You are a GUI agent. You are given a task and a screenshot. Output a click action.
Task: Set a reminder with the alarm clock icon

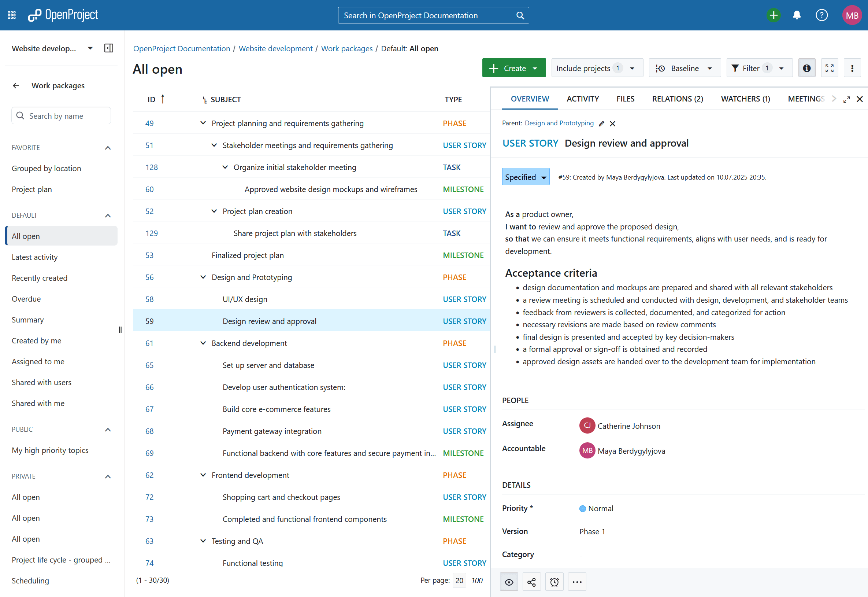coord(554,582)
